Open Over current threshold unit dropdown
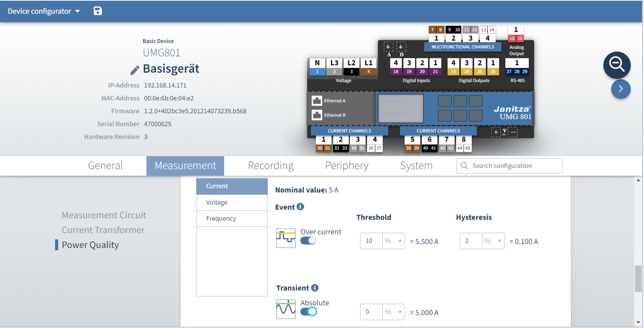Image resolution: width=644 pixels, height=328 pixels. [x=393, y=241]
